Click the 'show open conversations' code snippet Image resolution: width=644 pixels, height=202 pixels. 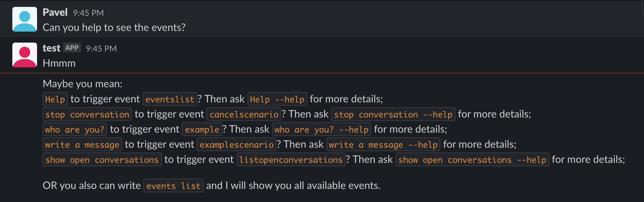(102, 160)
